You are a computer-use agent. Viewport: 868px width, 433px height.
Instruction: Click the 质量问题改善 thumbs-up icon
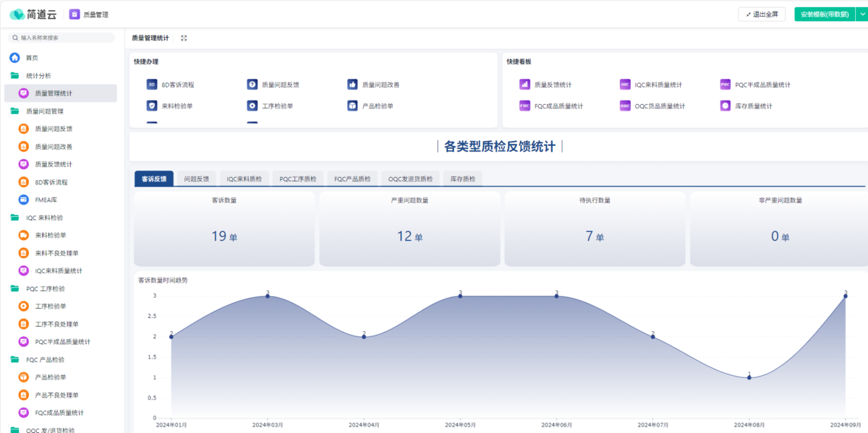point(352,85)
